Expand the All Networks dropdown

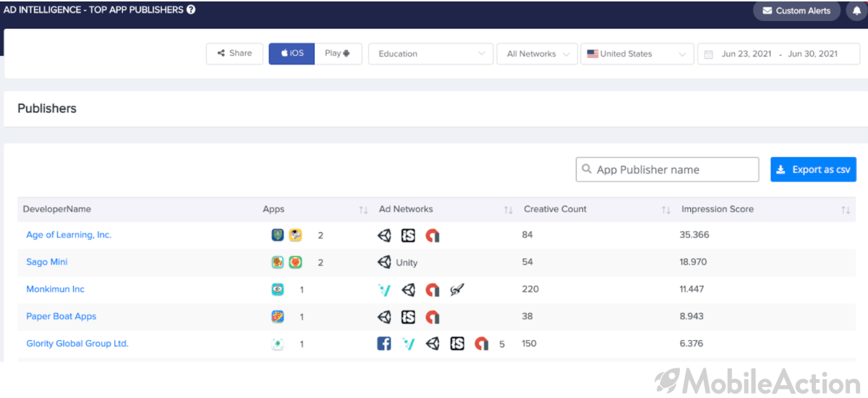coord(537,54)
